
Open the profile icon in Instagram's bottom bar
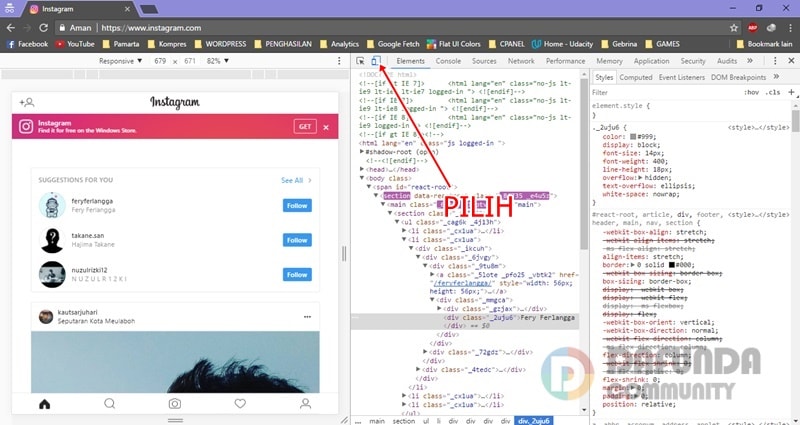tap(305, 404)
